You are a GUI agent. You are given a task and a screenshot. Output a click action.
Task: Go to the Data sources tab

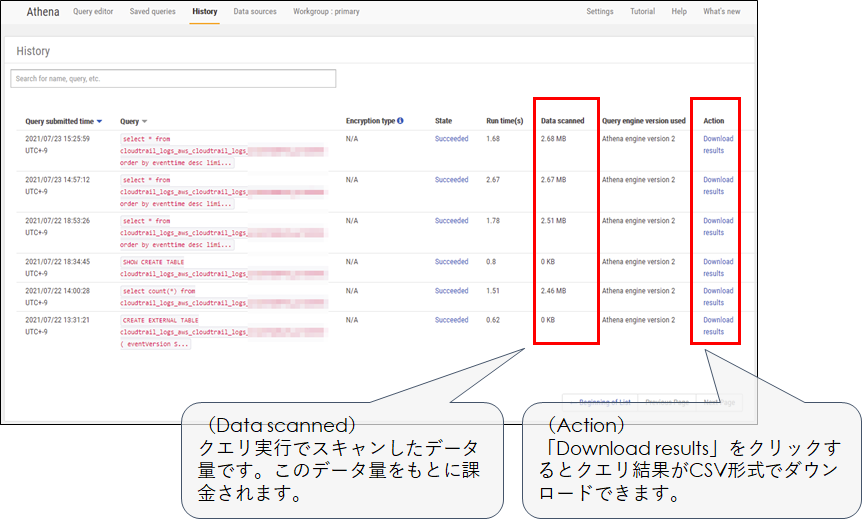point(255,12)
